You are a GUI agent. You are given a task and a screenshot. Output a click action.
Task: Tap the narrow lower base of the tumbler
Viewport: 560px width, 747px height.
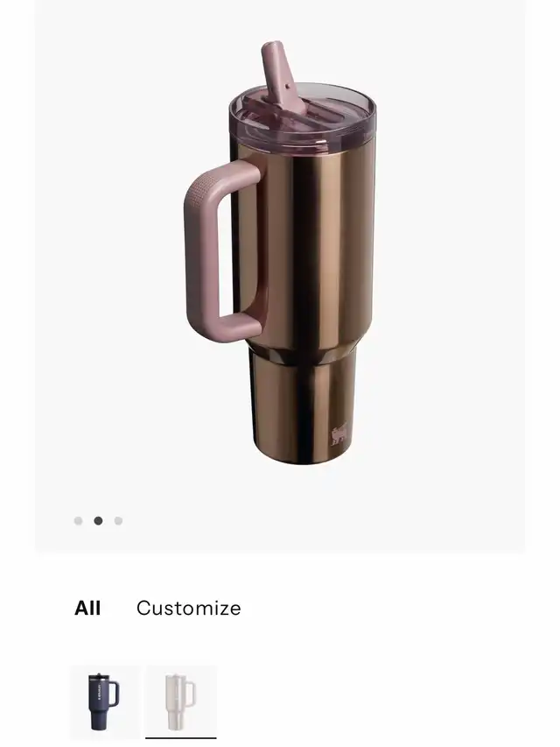[x=303, y=405]
